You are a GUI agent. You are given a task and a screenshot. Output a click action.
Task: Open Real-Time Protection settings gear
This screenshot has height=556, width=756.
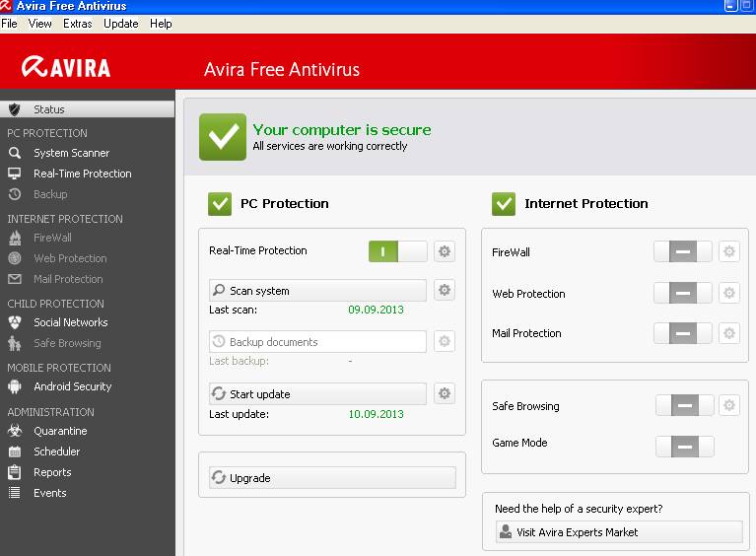pyautogui.click(x=445, y=251)
